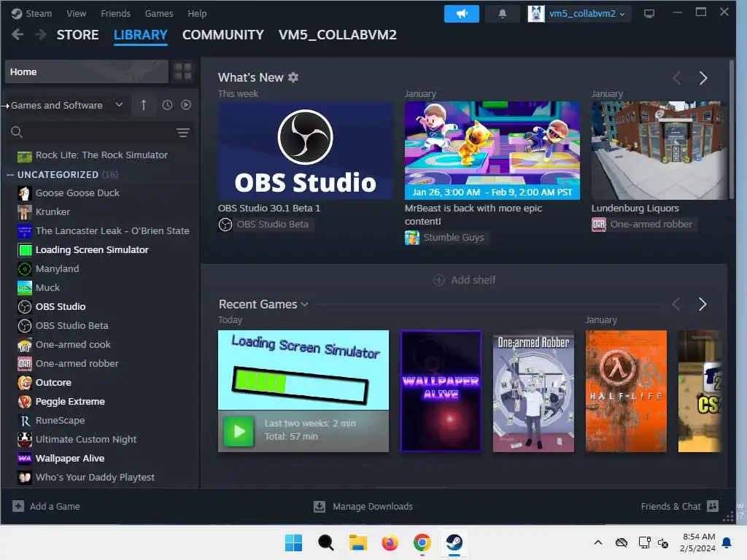The height and width of the screenshot is (560, 747).
Task: Toggle the ready-to-play filter icon
Action: click(186, 105)
